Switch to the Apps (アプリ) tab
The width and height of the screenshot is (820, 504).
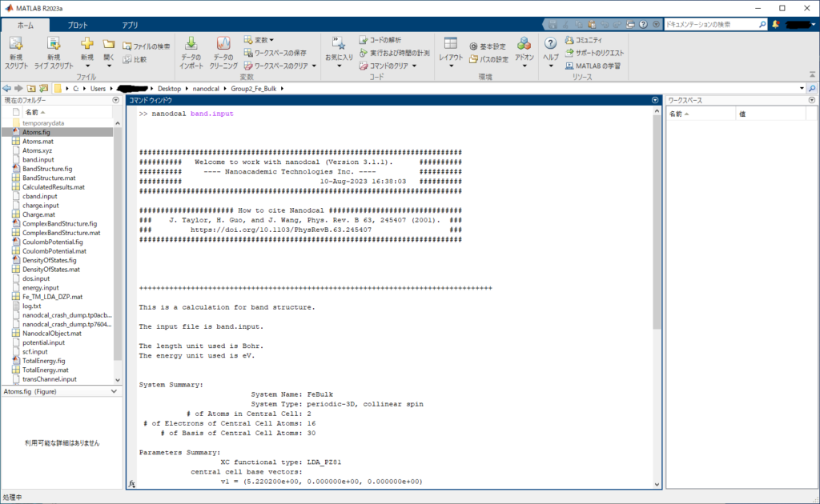point(130,25)
